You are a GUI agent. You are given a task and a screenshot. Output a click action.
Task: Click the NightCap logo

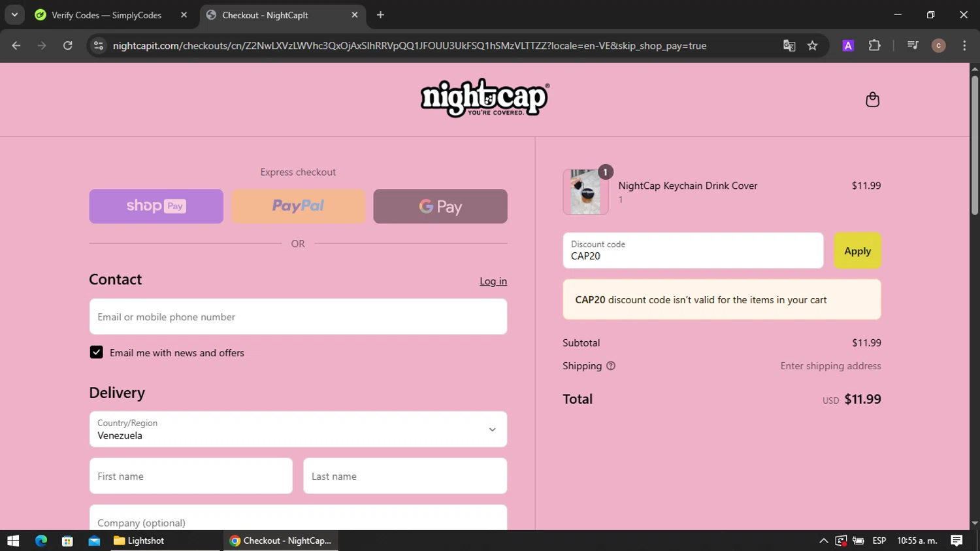point(485,98)
